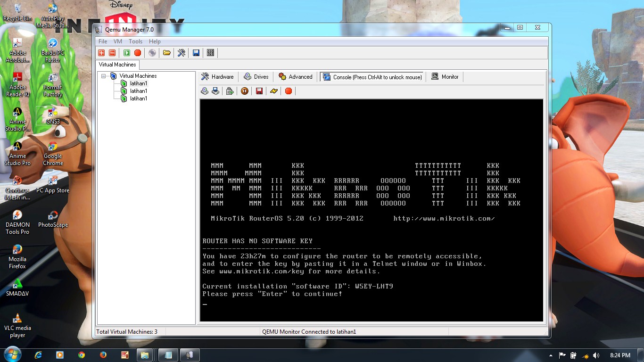Screen dimensions: 644x362
Task: Click the red plus new VM icon
Action: (x=101, y=53)
